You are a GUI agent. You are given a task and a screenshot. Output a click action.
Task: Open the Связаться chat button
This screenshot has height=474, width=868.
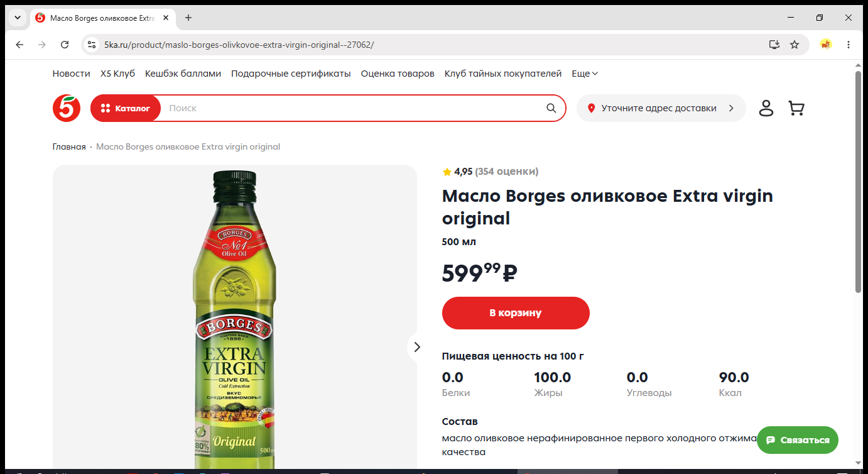[798, 440]
